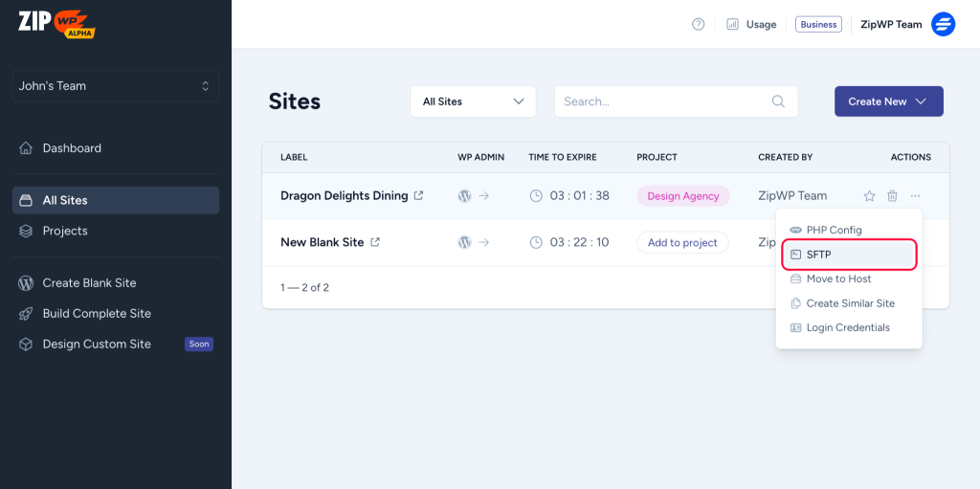Click the help question mark icon
The height and width of the screenshot is (489, 980).
pos(699,25)
